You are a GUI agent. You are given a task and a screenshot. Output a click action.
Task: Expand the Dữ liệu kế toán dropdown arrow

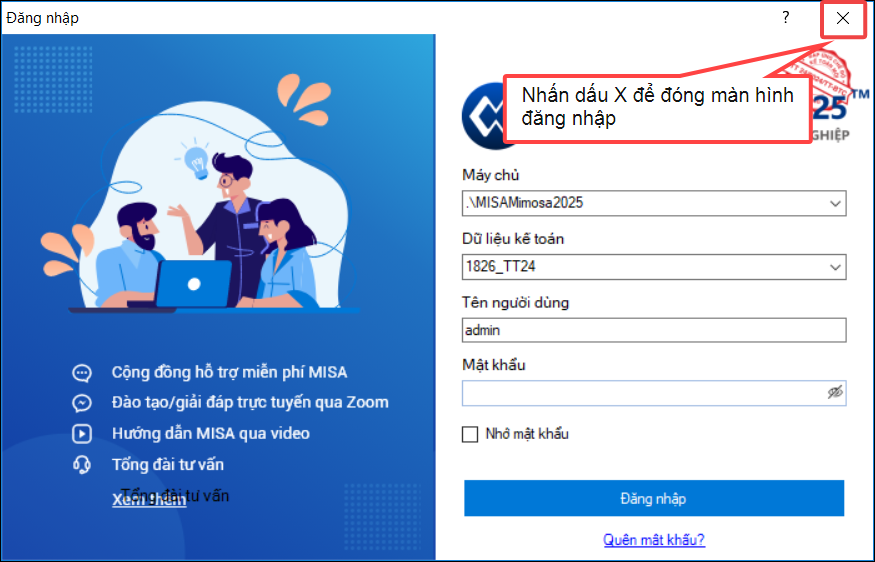(x=835, y=267)
